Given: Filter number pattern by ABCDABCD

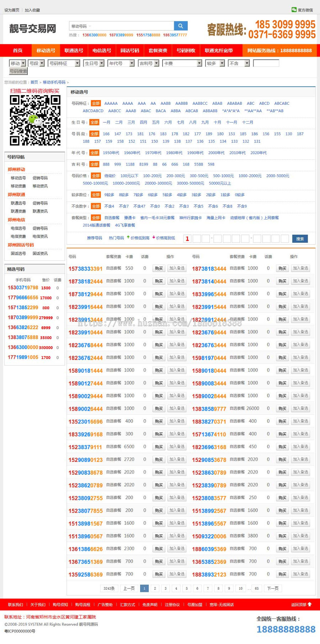Looking at the screenshot, I should point(93,111).
